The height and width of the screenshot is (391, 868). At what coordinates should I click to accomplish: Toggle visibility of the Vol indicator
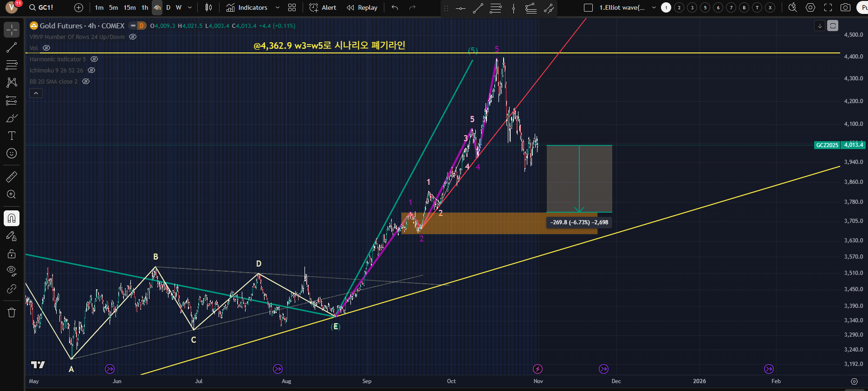tap(46, 48)
